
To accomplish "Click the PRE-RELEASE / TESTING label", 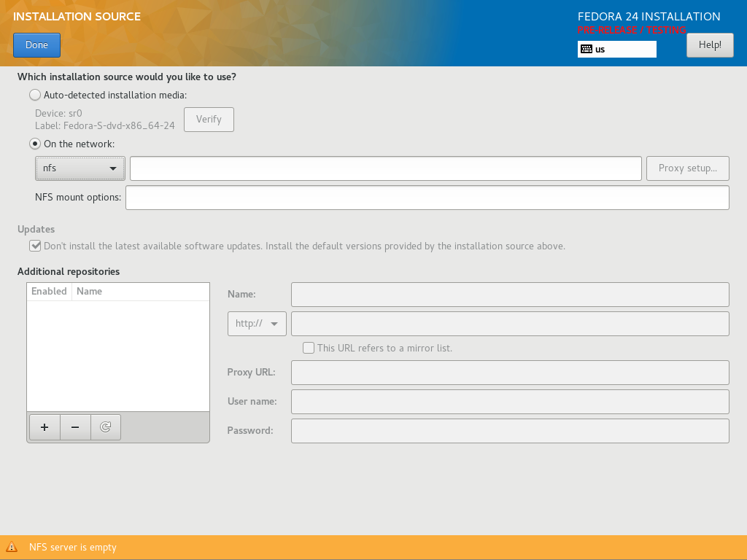I will click(632, 30).
